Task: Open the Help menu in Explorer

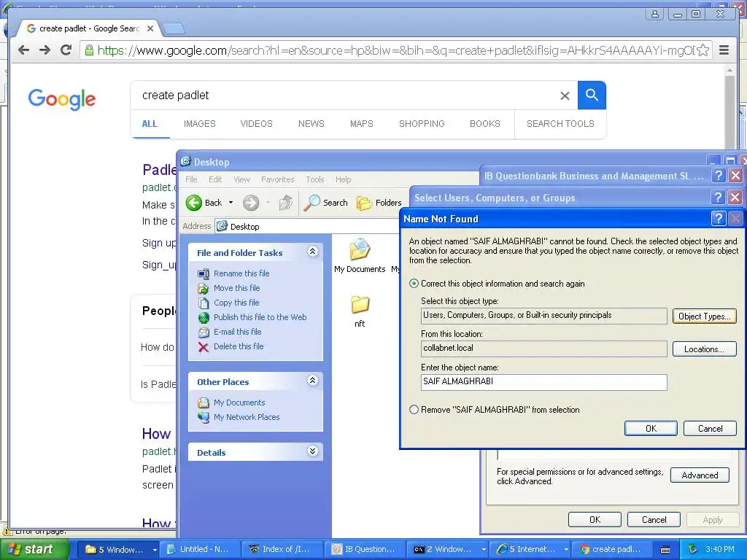Action: (343, 179)
